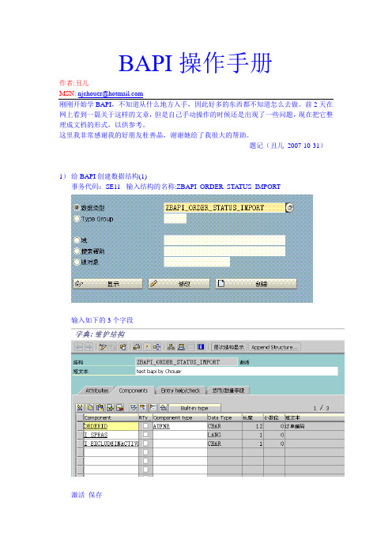Click the Expand All Substructures icon
392x555 pixels.
coord(134,408)
